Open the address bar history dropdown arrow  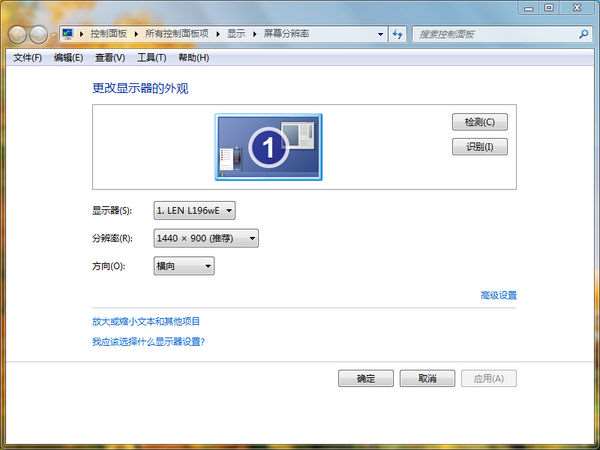pos(380,34)
